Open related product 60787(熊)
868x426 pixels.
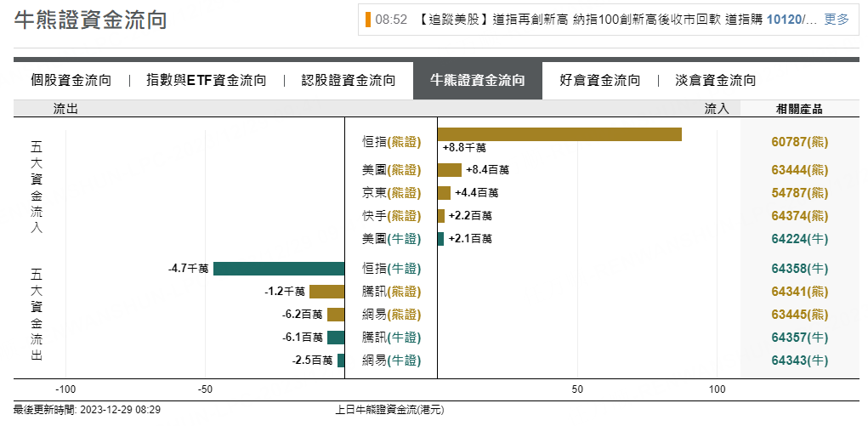[799, 142]
